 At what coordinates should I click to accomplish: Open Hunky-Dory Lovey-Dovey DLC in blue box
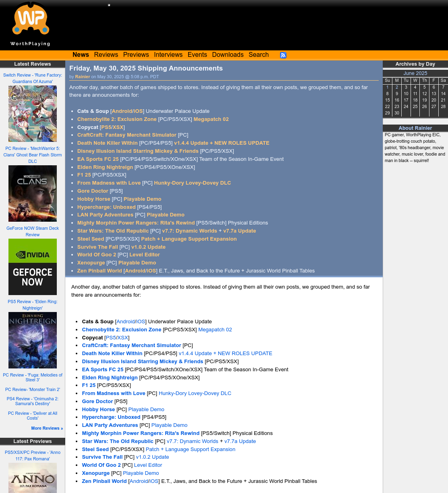(193, 183)
